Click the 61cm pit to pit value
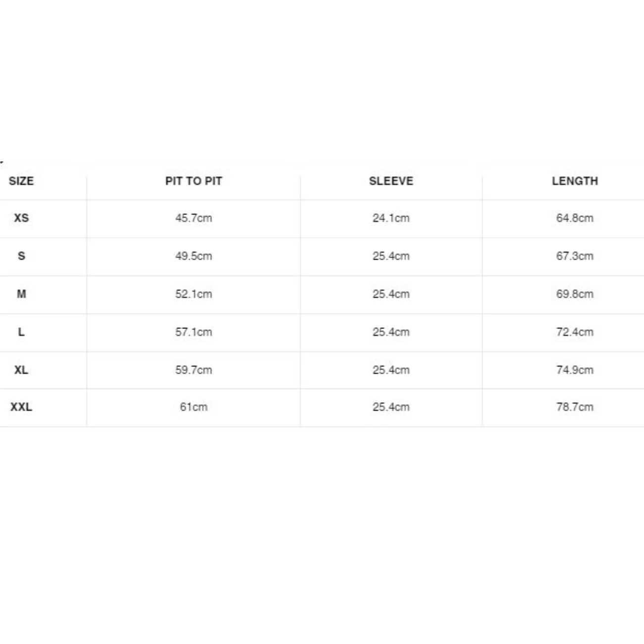This screenshot has height=644, width=644. (194, 407)
